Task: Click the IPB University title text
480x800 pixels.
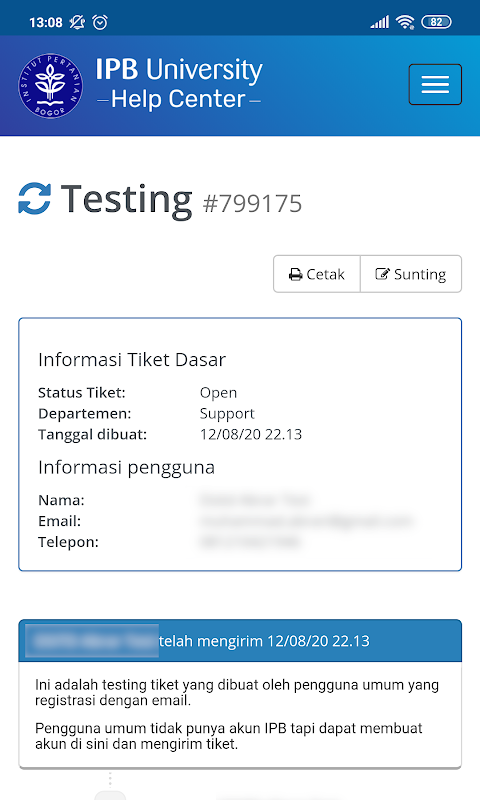Action: click(179, 69)
